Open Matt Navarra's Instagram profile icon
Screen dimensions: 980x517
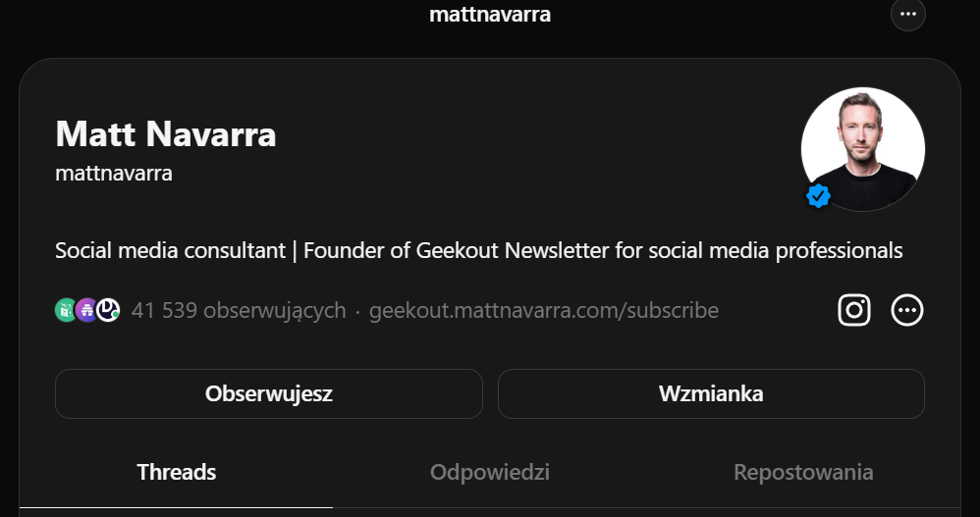click(854, 310)
